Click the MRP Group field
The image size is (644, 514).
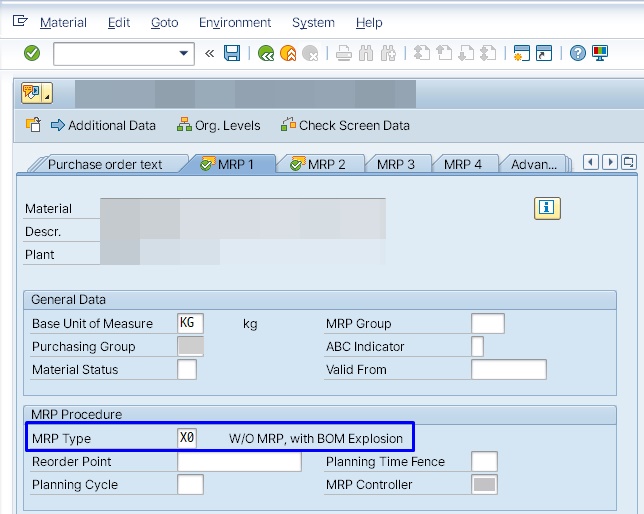pyautogui.click(x=488, y=323)
